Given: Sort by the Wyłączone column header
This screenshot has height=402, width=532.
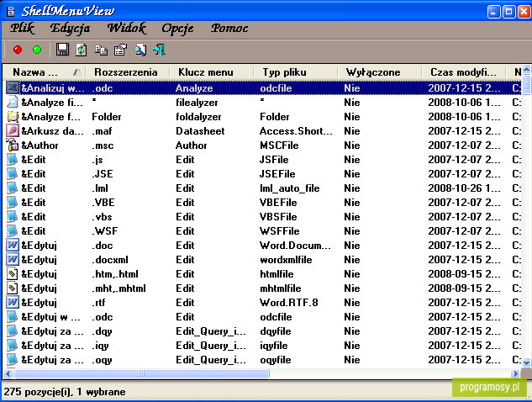Looking at the screenshot, I should pos(379,72).
